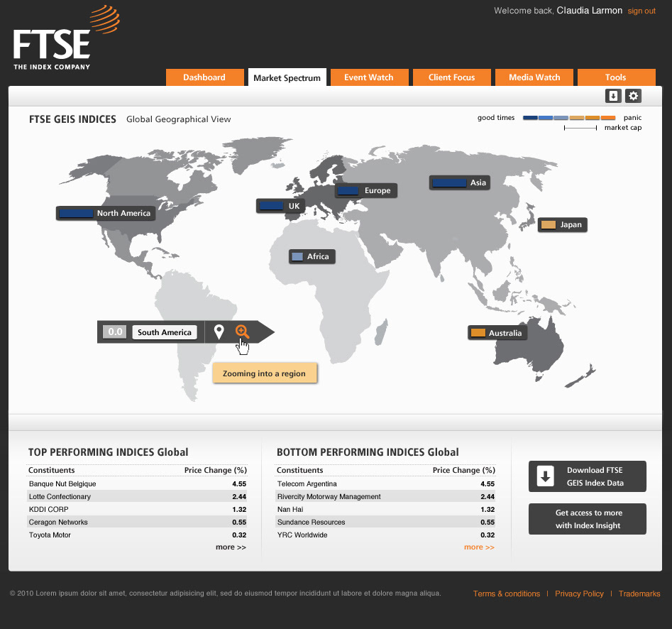
Task: Select the Australia region label
Action: [x=497, y=333]
